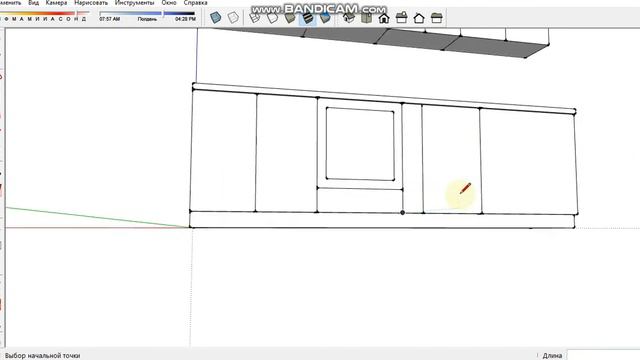Image resolution: width=640 pixels, height=360 pixels.
Task: Click the 04:28 PM sunset time label
Action: pos(185,19)
